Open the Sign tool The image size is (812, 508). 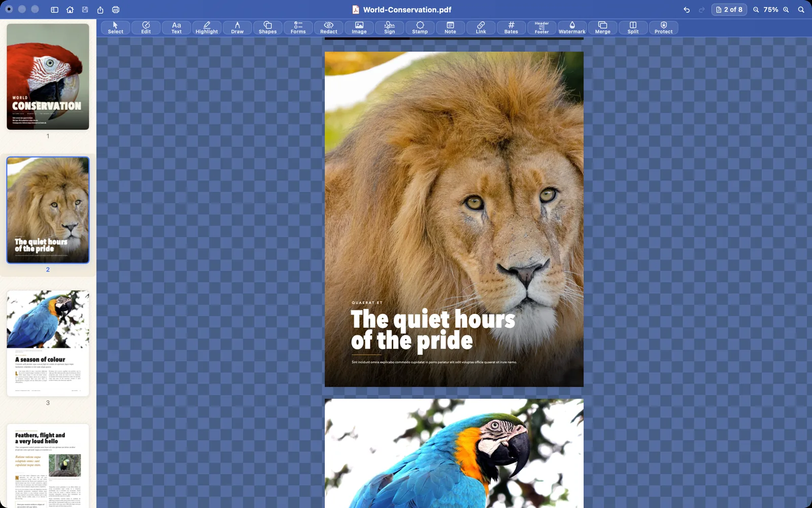(389, 27)
